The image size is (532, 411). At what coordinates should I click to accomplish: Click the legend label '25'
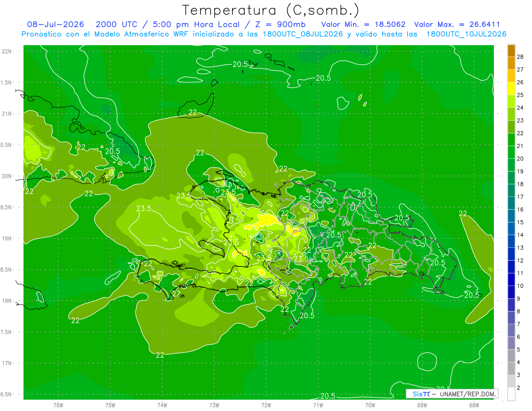[x=520, y=95]
